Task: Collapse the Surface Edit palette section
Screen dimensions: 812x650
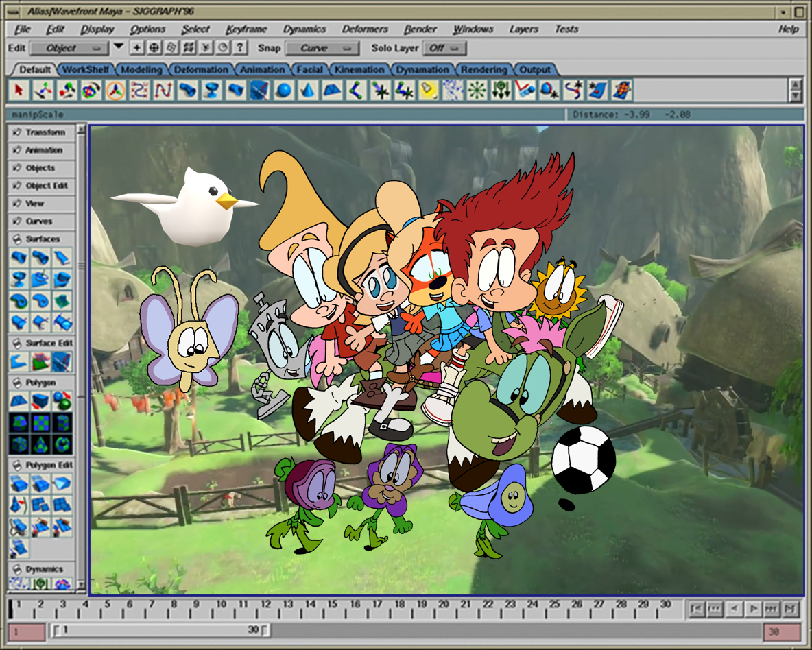Action: 41,343
